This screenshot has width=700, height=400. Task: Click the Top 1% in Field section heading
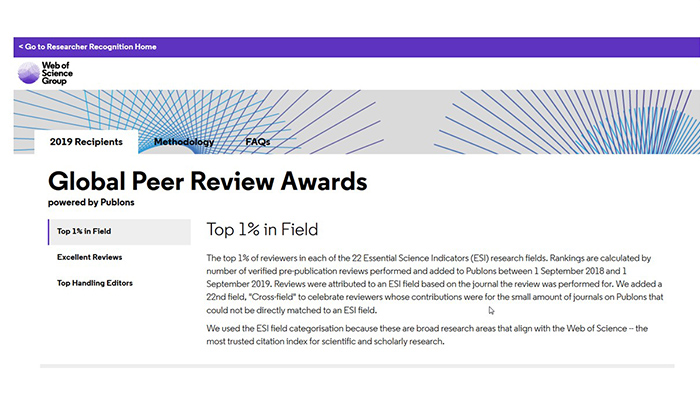coord(262,230)
